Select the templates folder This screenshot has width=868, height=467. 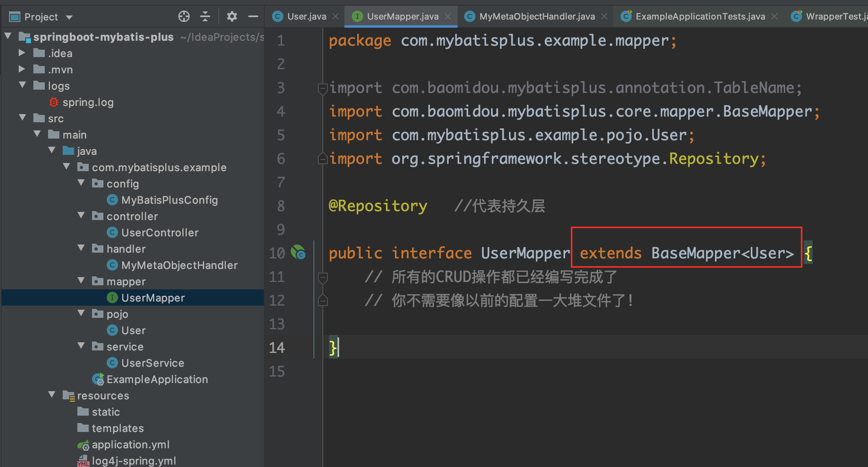tap(118, 428)
